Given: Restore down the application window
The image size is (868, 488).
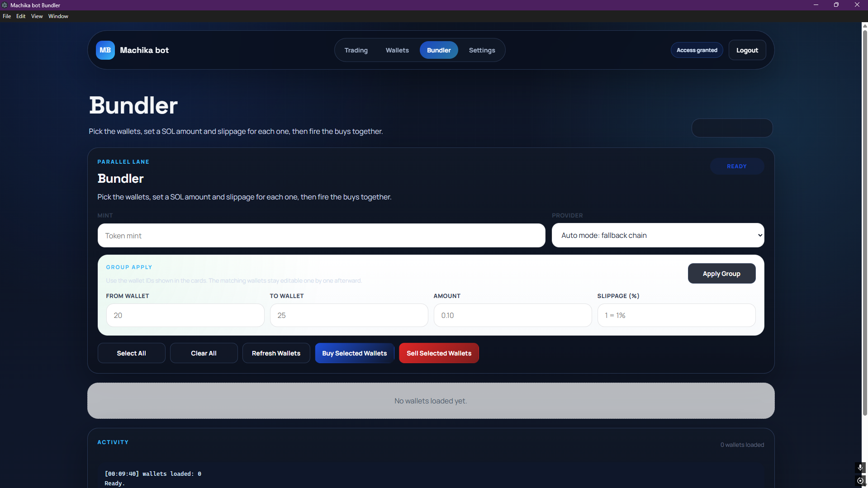Looking at the screenshot, I should pos(836,5).
